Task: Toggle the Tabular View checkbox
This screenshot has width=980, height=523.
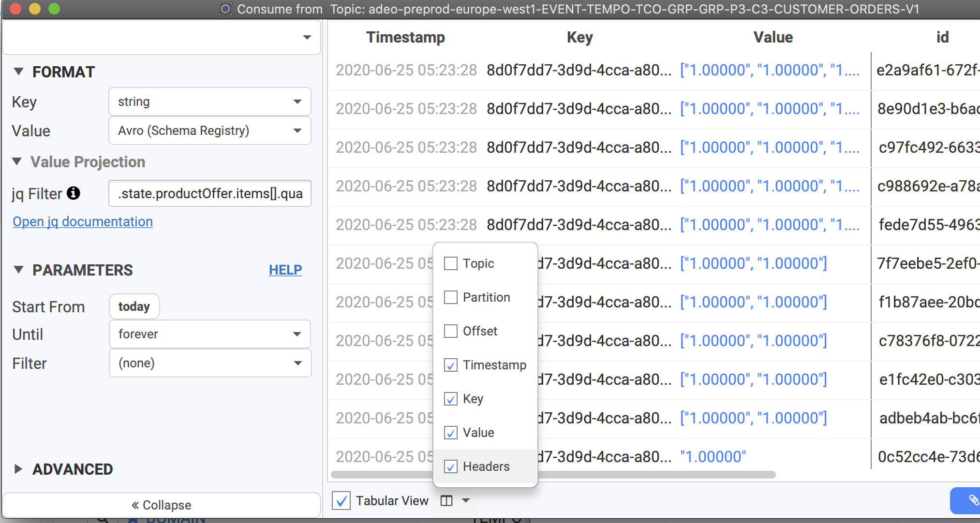Action: (x=342, y=501)
